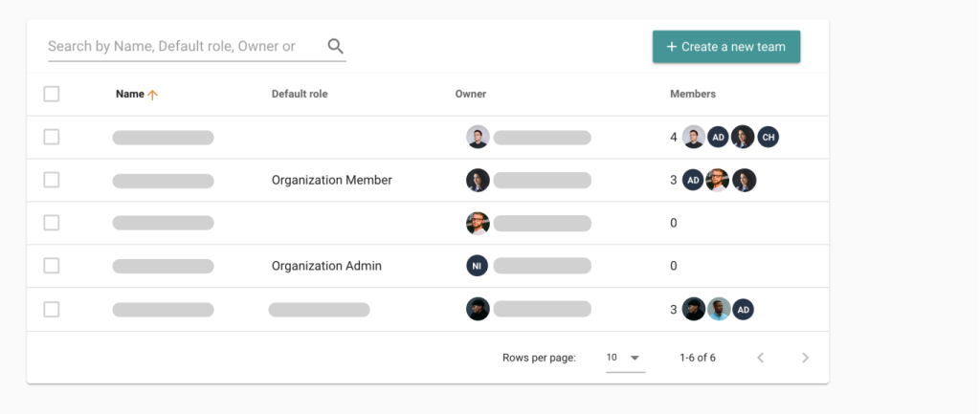Sort by the Owner column header
980x414 pixels.
point(470,94)
